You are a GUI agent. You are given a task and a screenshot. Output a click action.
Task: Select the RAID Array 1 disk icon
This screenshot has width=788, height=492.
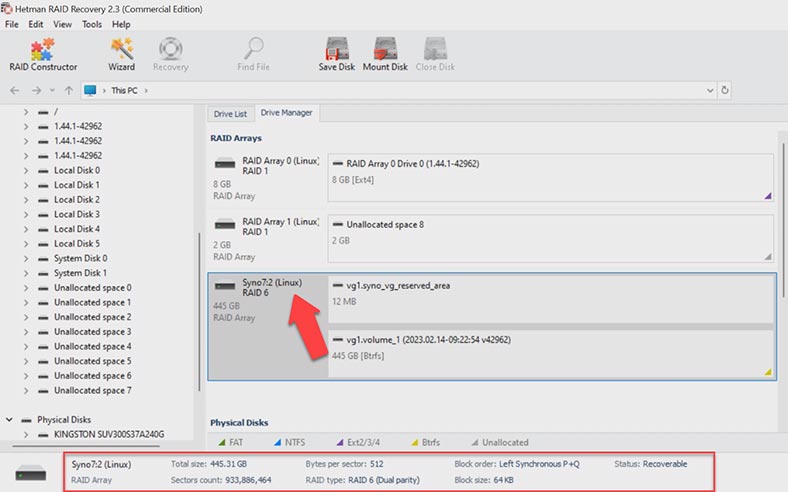[225, 224]
